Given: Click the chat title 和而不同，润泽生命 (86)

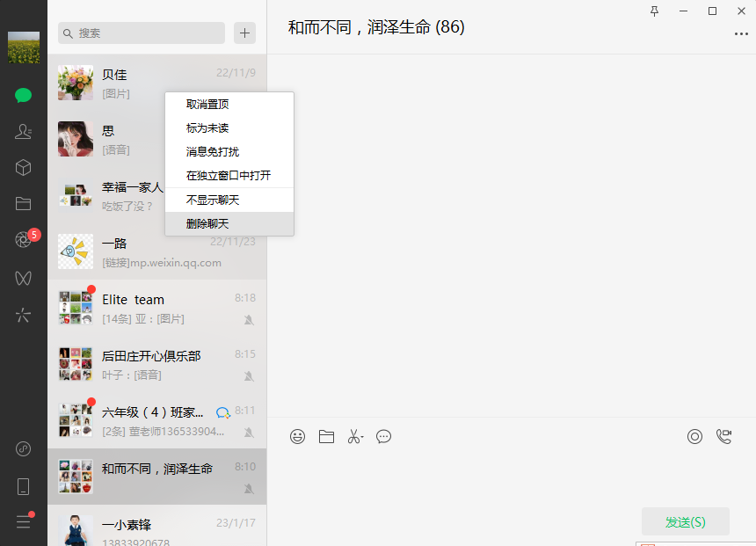Looking at the screenshot, I should (376, 27).
